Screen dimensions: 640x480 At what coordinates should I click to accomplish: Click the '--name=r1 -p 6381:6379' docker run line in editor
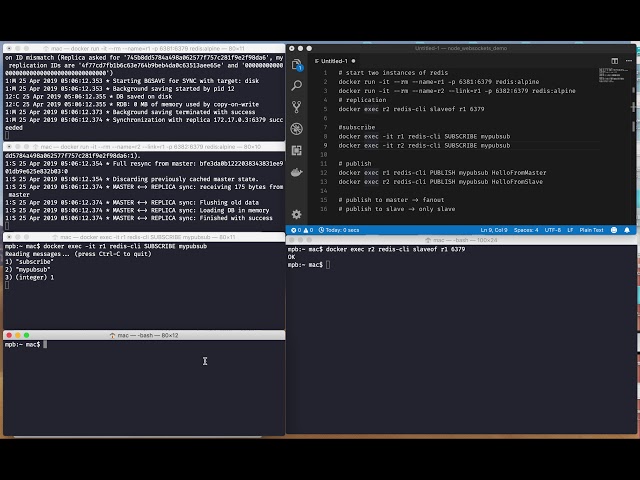[x=439, y=82]
